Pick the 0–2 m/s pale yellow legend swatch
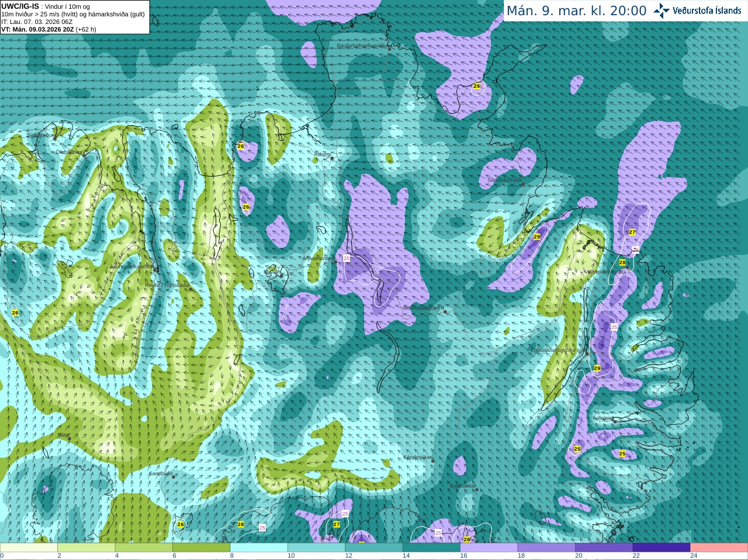Screen dimensions: 748x560 tap(29, 548)
